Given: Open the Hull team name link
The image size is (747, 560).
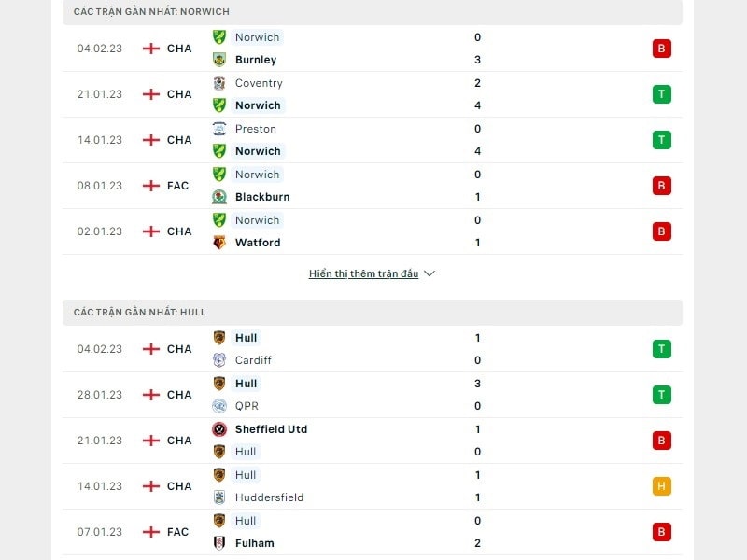Looking at the screenshot, I should pos(247,338).
